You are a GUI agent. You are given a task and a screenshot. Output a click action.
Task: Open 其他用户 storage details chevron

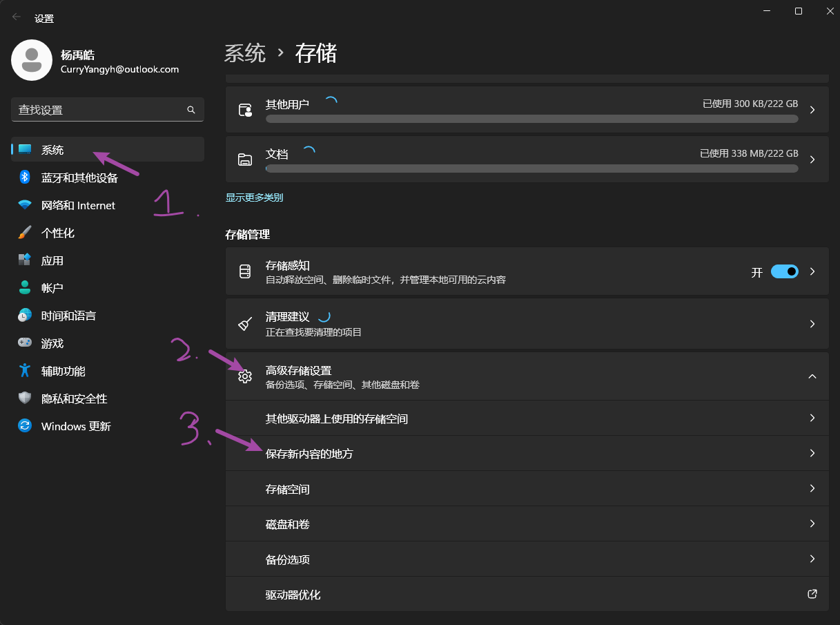[x=812, y=110]
